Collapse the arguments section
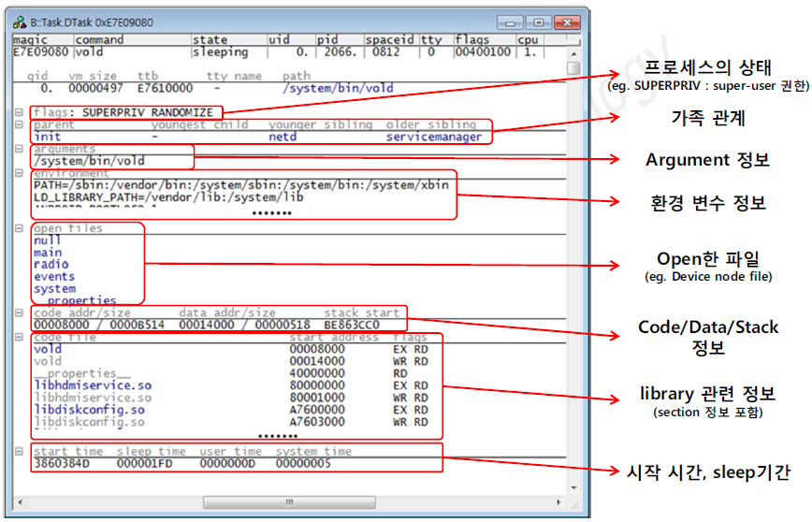The width and height of the screenshot is (812, 522). [x=20, y=149]
